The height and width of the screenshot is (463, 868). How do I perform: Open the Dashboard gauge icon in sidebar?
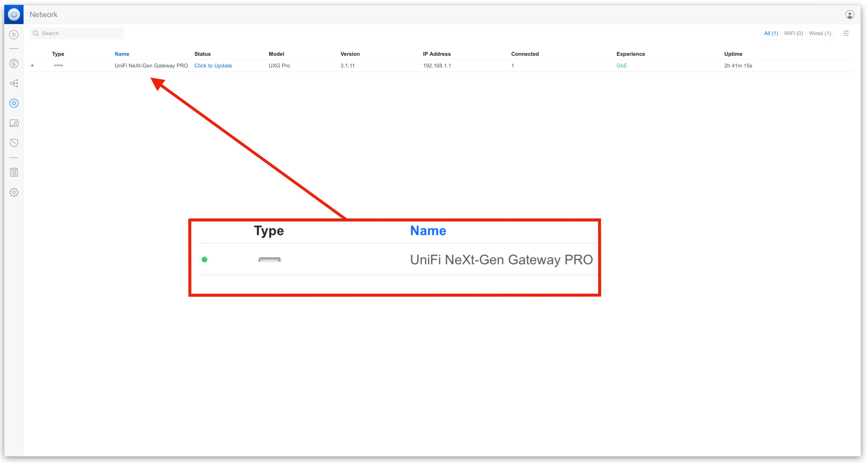(14, 64)
